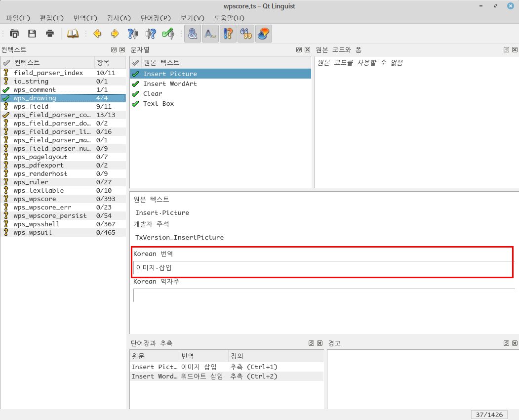Click the 원문 column header

tap(154, 356)
